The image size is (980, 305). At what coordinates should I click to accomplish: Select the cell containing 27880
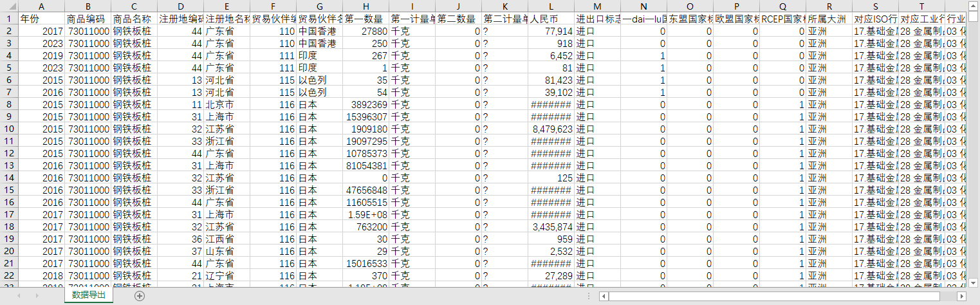(365, 31)
